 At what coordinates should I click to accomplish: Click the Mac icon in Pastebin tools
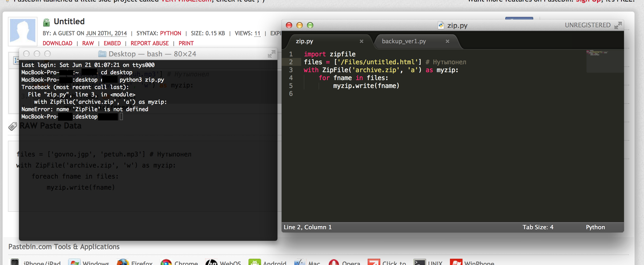point(300,262)
